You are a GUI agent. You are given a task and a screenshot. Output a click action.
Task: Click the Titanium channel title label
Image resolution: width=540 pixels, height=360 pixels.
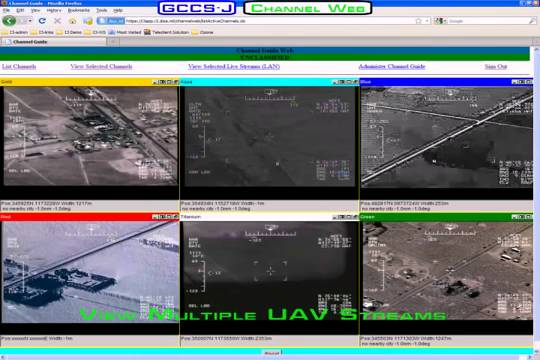click(190, 217)
